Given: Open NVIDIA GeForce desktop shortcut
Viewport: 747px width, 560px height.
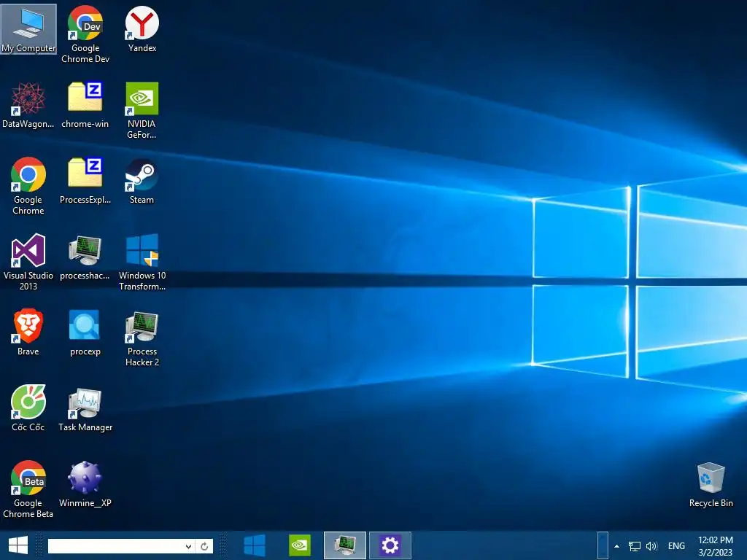Looking at the screenshot, I should pos(142,110).
